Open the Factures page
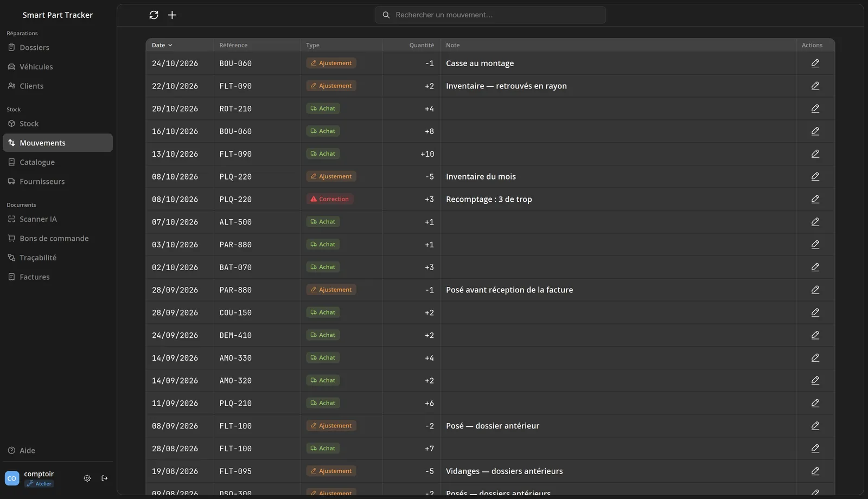The width and height of the screenshot is (868, 499). (58, 277)
